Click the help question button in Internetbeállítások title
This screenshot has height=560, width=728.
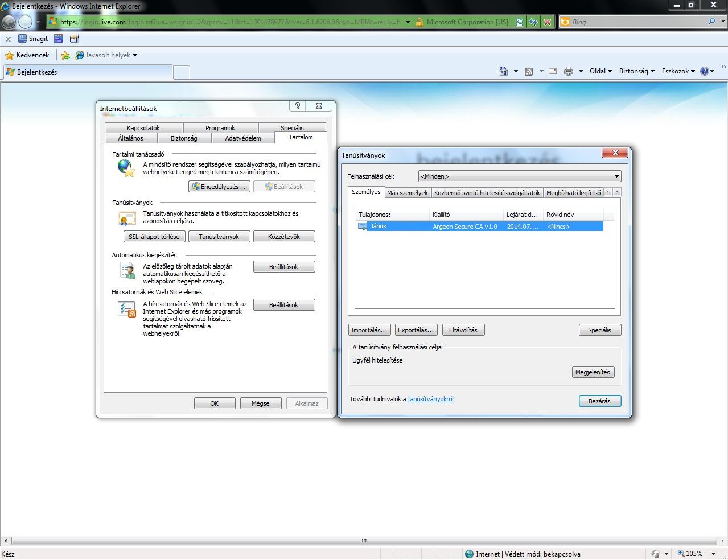coord(297,106)
